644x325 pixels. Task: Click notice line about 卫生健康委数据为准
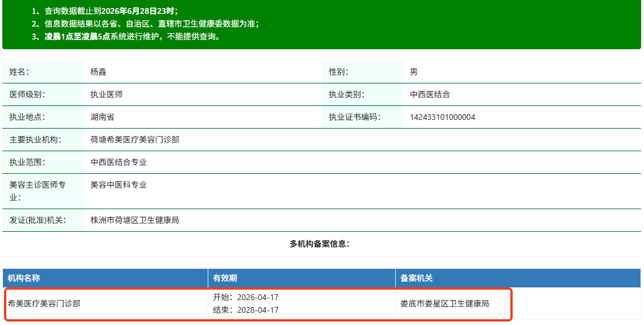pos(145,24)
